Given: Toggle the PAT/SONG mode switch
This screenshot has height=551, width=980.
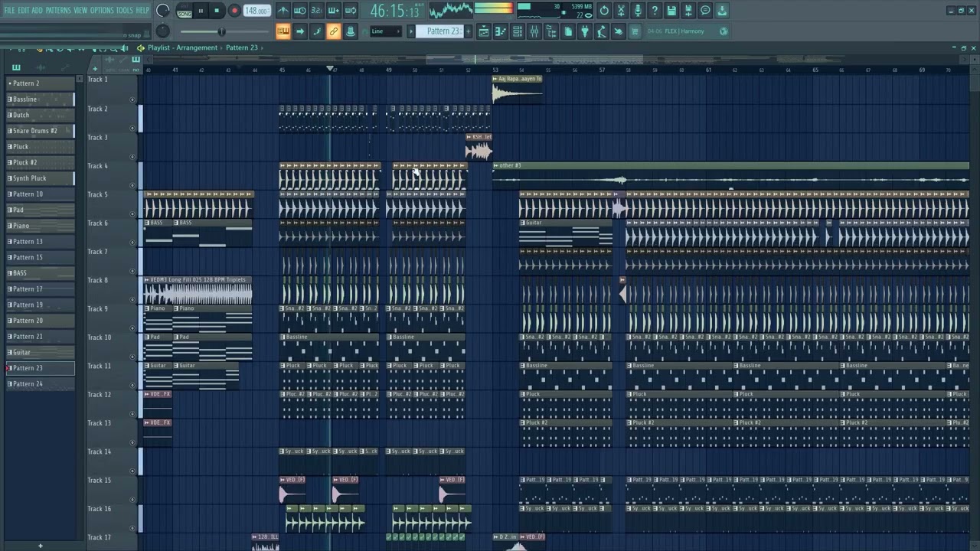Looking at the screenshot, I should click(185, 11).
